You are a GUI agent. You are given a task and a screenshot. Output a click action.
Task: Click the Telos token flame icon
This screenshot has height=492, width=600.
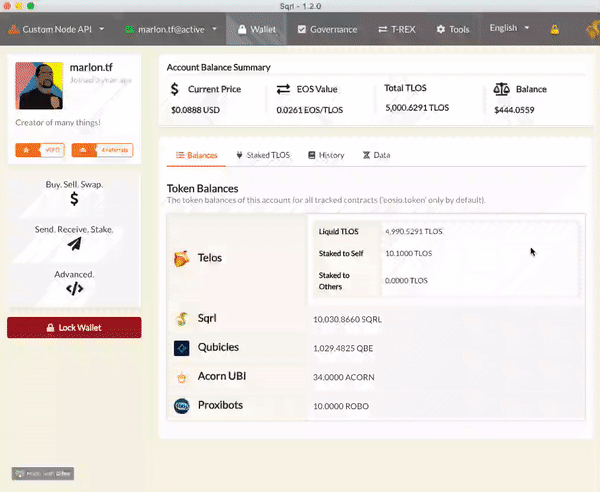(x=181, y=259)
